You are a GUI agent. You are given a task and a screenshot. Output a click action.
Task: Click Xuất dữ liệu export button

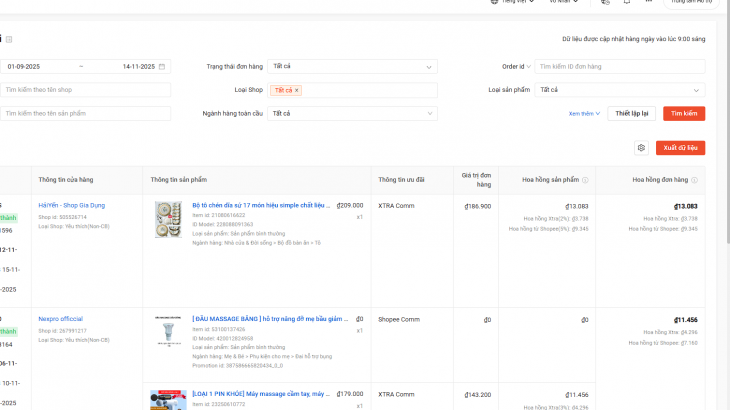(x=680, y=148)
